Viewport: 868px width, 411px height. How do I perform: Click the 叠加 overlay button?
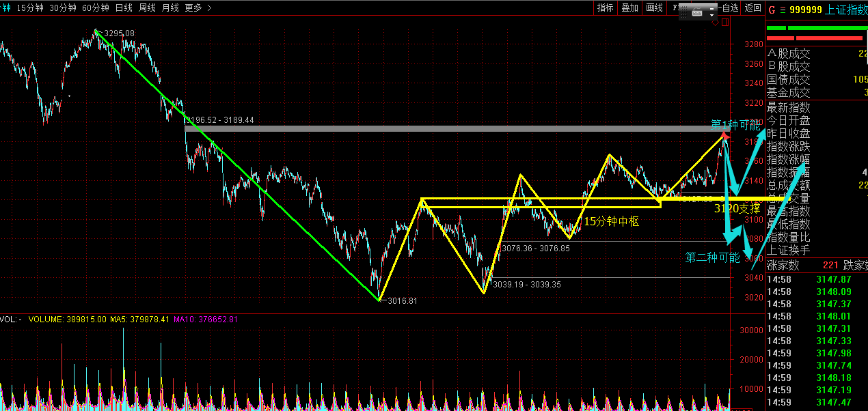point(629,8)
